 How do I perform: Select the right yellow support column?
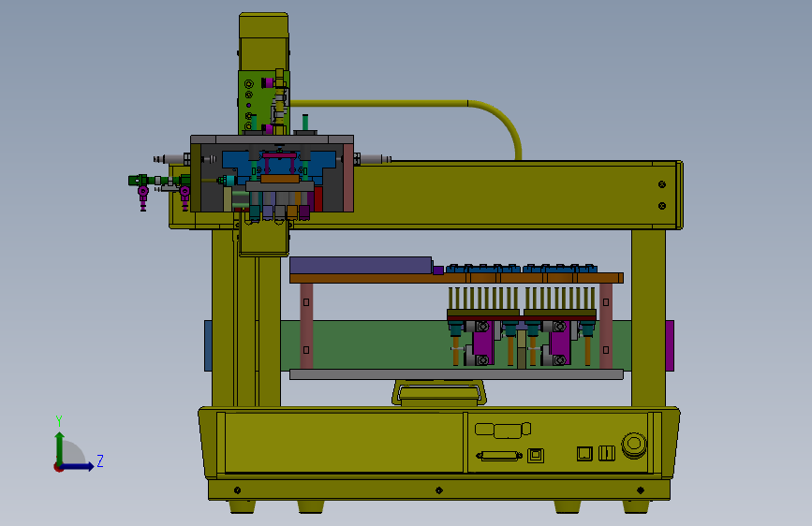pos(648,318)
